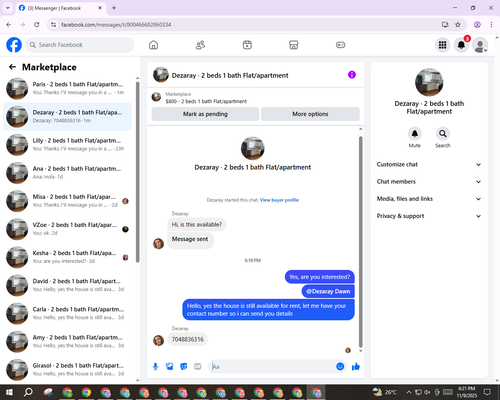Open the Notifications bell icon
This screenshot has width=500, height=400.
(461, 45)
